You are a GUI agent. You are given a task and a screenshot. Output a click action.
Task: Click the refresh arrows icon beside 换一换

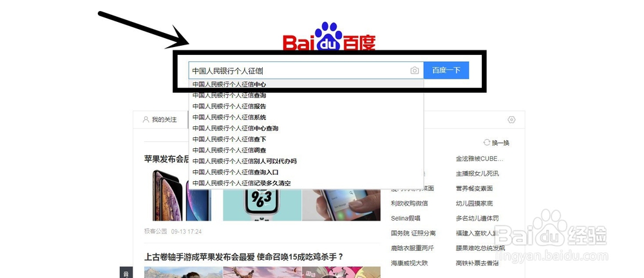click(x=487, y=143)
